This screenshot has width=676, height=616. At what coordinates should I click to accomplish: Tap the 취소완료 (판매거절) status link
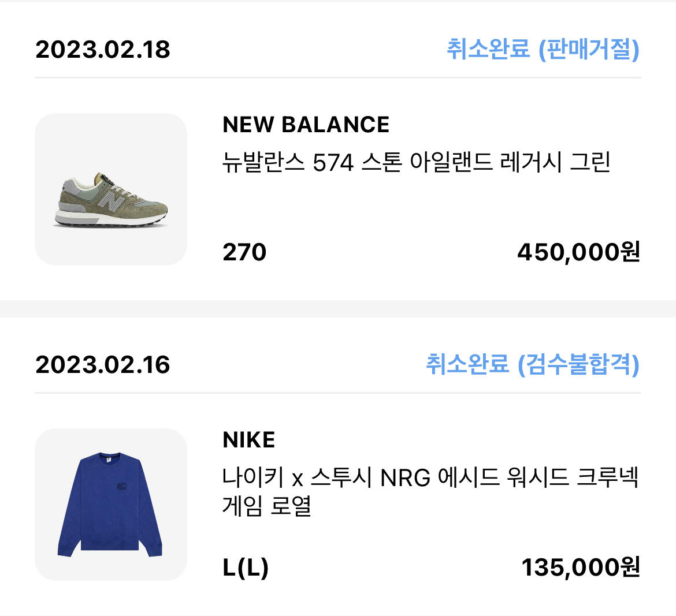(x=543, y=49)
